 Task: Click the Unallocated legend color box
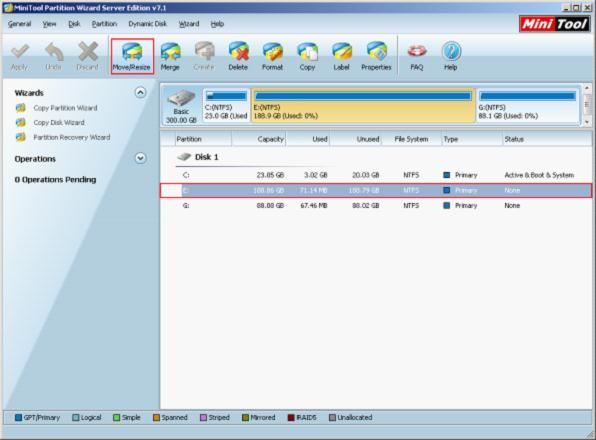(x=332, y=418)
